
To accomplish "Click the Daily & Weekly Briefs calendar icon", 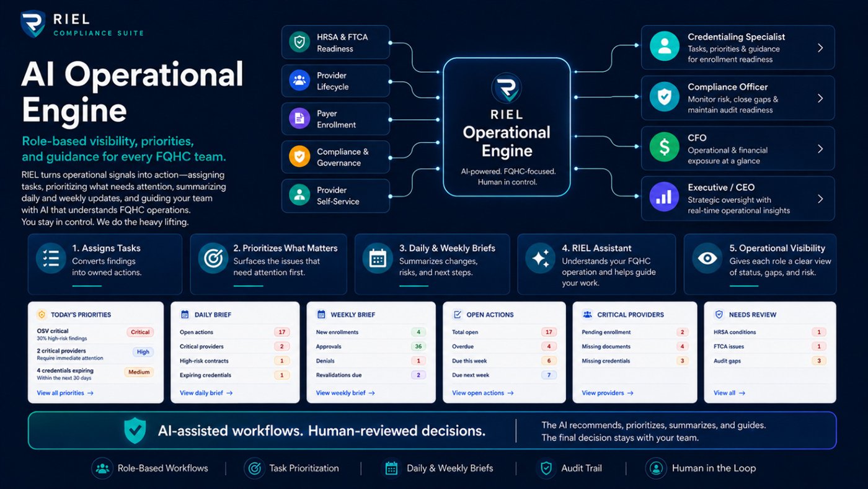I will pyautogui.click(x=378, y=259).
